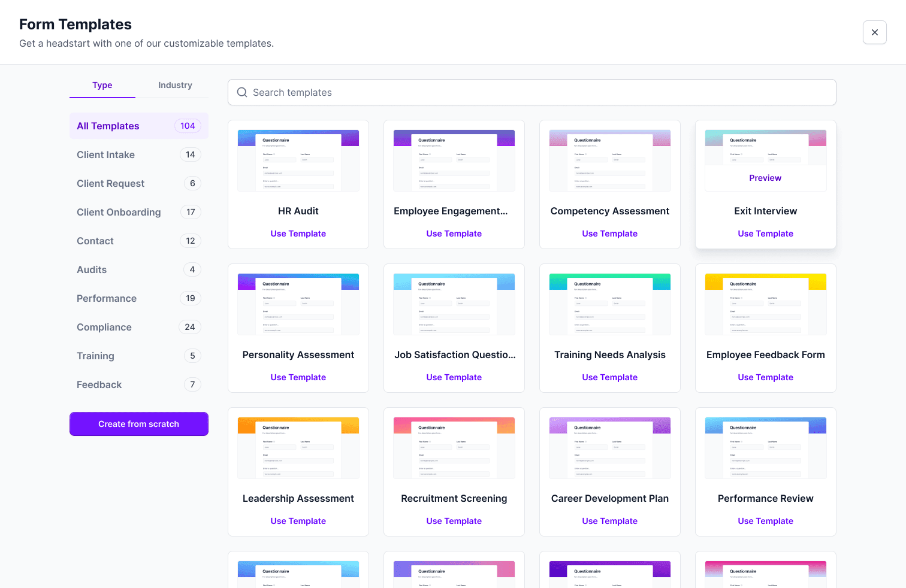Use the HR Audit template
Viewport: 906px width, 588px height.
[x=298, y=234]
